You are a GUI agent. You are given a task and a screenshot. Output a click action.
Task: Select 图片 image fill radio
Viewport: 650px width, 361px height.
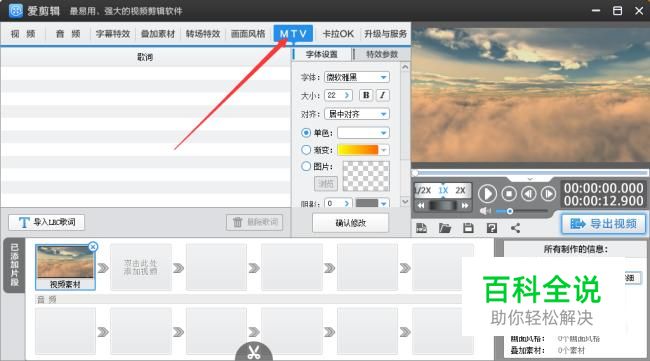(306, 166)
